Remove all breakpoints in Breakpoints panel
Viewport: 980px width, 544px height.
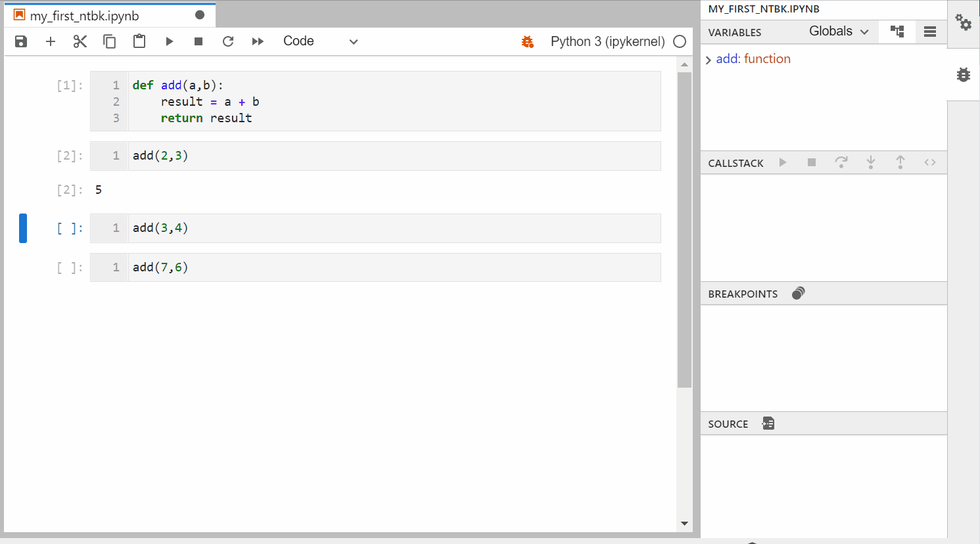(797, 293)
